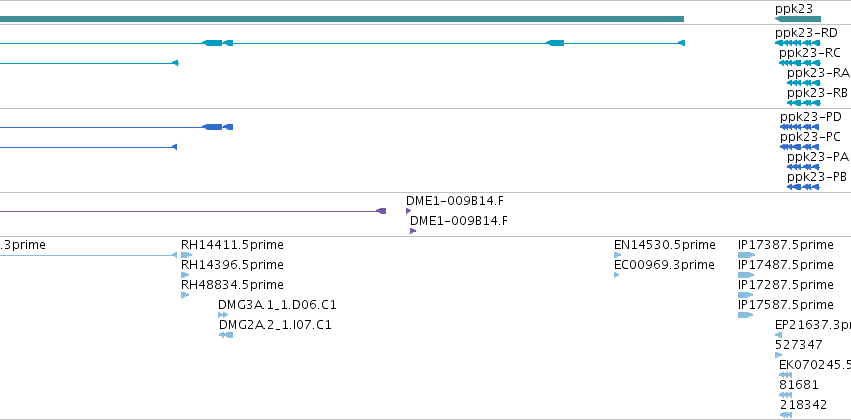This screenshot has height=420, width=851.
Task: Click the 218342 feature label
Action: (x=804, y=406)
